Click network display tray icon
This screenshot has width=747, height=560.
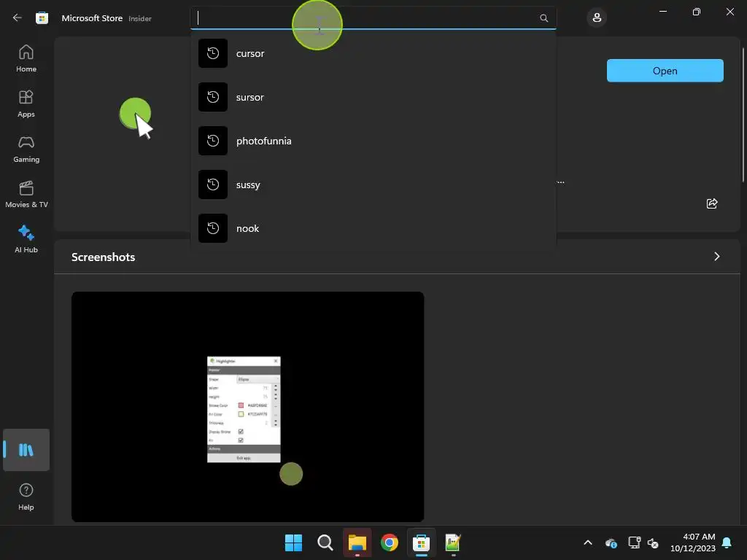634,542
